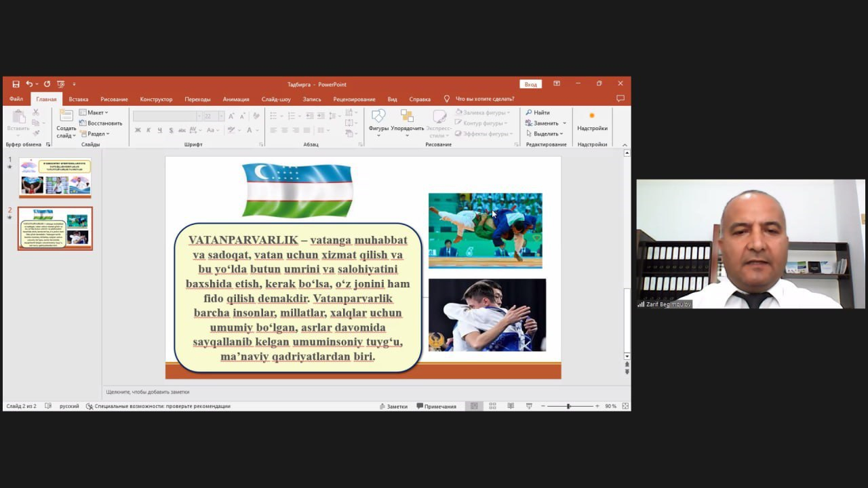Click the spell check status icon
868x488 pixels.
(x=48, y=406)
